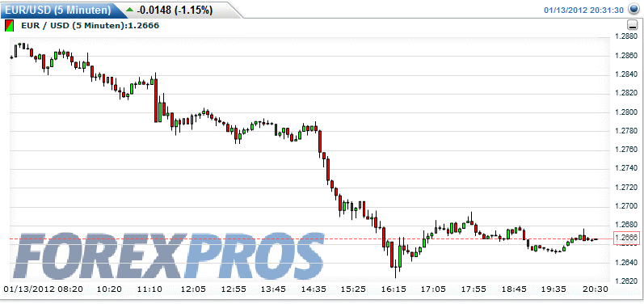The image size is (644, 304).
Task: Click the 20:30 time axis label
Action: (x=596, y=289)
